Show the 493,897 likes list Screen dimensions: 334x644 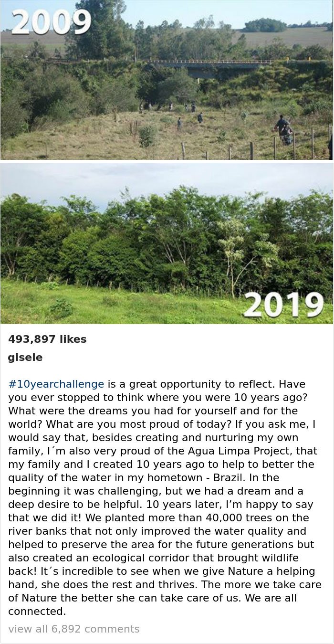click(47, 339)
